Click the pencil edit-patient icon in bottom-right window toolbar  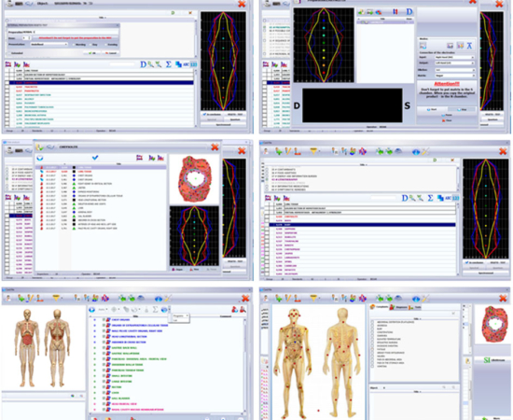tap(287, 298)
